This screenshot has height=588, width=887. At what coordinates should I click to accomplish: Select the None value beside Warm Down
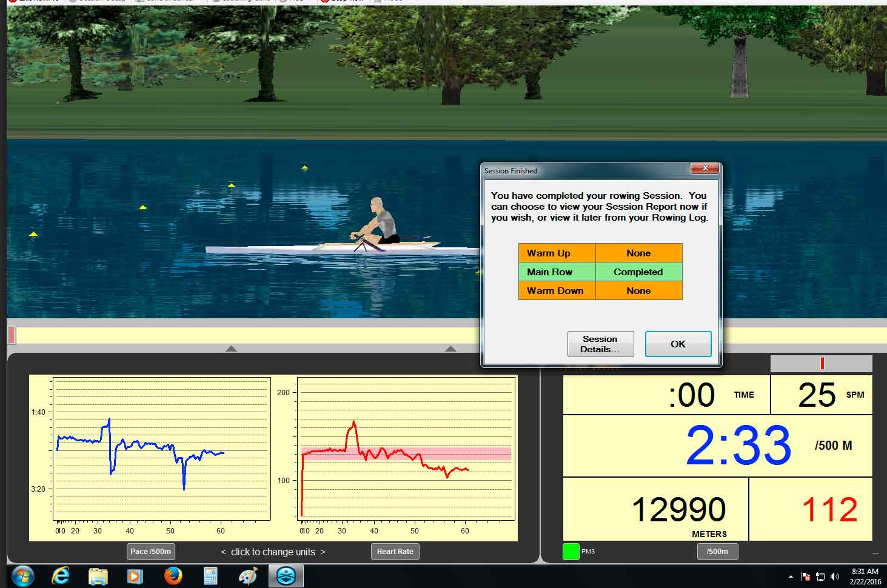tap(638, 290)
